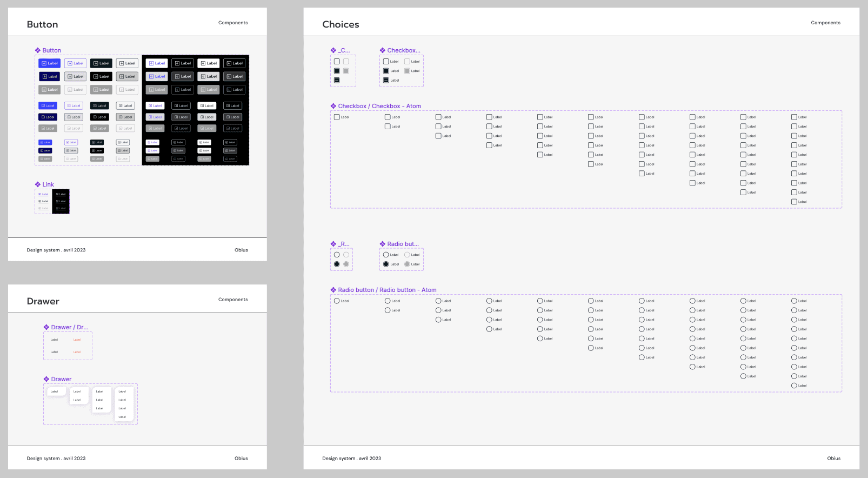868x478 pixels.
Task: Click Design system . avril 2023 in the Choices frame footer
Action: coord(351,458)
